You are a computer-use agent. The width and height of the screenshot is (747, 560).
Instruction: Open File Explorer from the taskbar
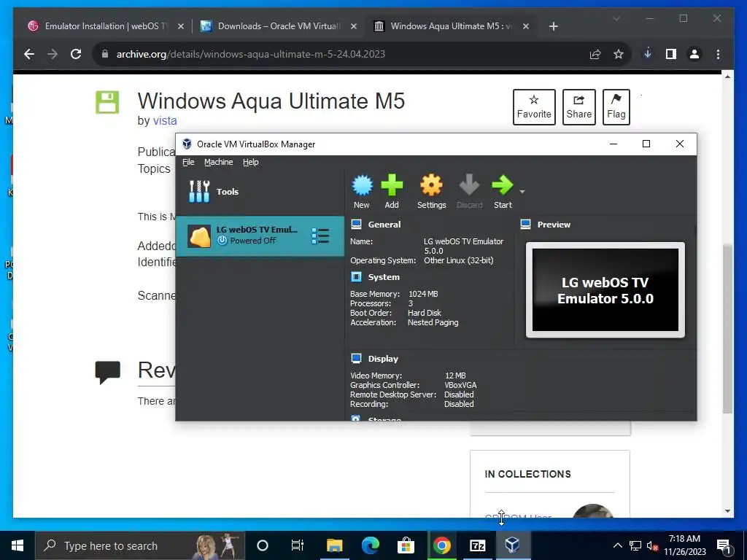coord(334,545)
